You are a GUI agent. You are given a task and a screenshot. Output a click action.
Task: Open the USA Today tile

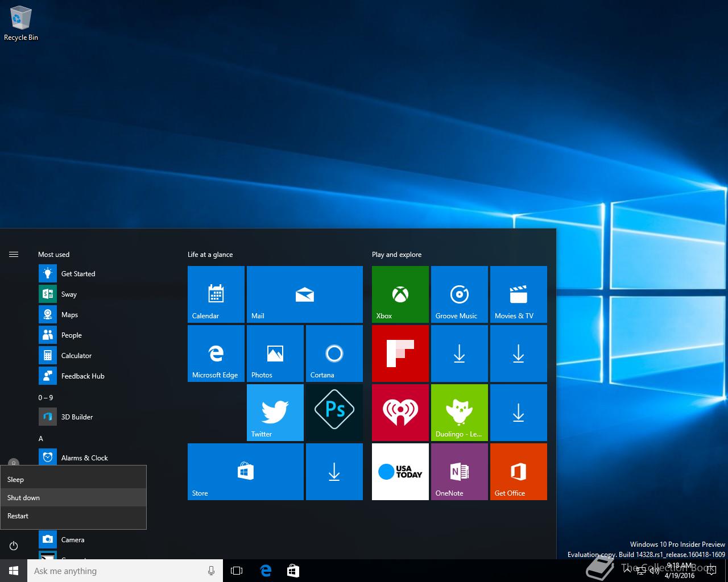tap(400, 472)
